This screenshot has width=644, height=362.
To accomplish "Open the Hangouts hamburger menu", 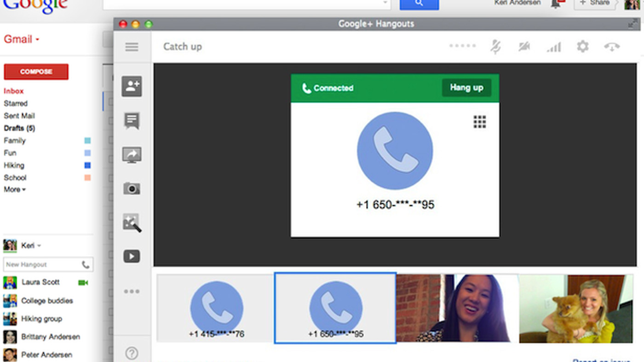I will (132, 47).
